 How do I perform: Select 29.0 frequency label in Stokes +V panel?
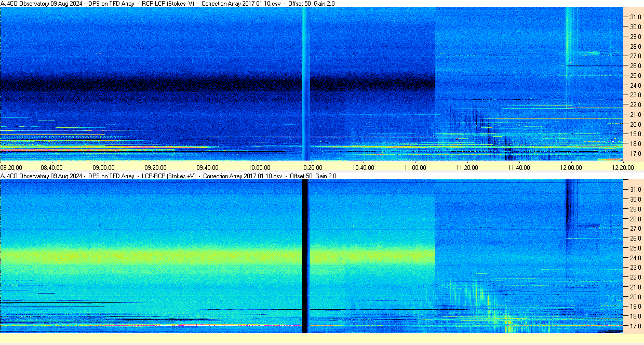click(635, 209)
